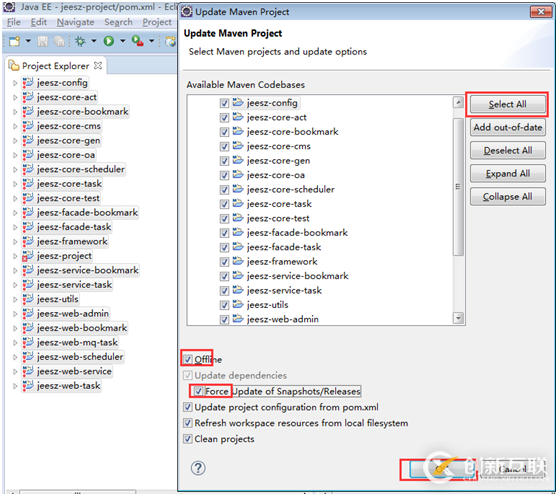Toggle the Offline checkbox
Screen dimensions: 558x496
(188, 359)
